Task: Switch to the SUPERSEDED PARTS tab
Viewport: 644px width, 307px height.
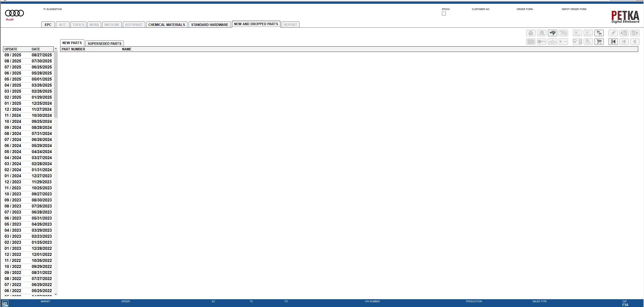Action: 104,43
